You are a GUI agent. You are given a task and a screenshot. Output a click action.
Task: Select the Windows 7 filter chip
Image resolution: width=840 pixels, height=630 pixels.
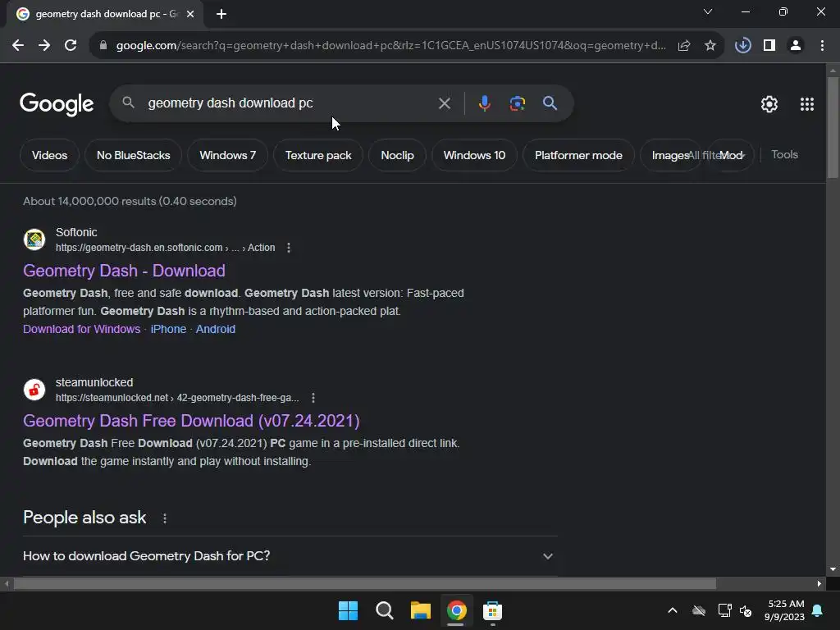[228, 155]
